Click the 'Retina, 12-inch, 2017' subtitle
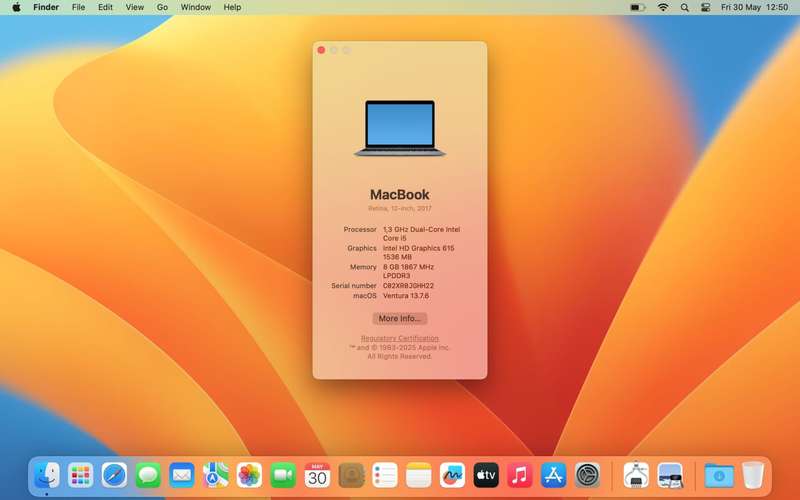 399,208
